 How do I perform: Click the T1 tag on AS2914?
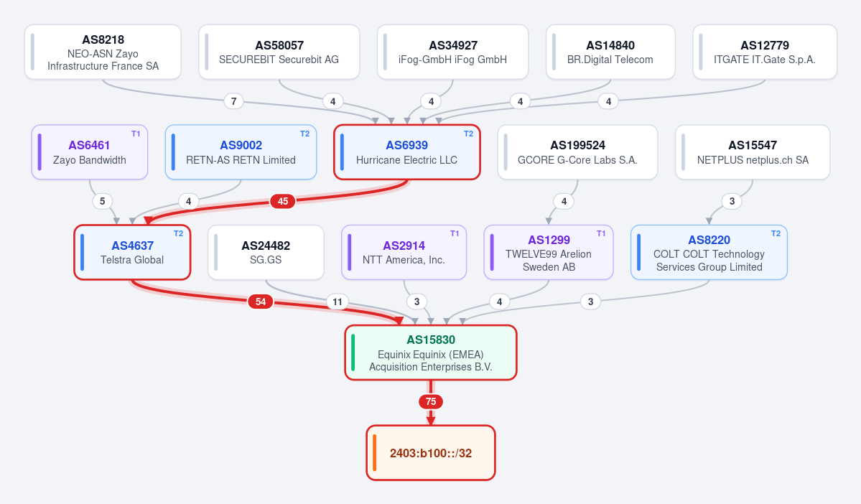pos(455,233)
